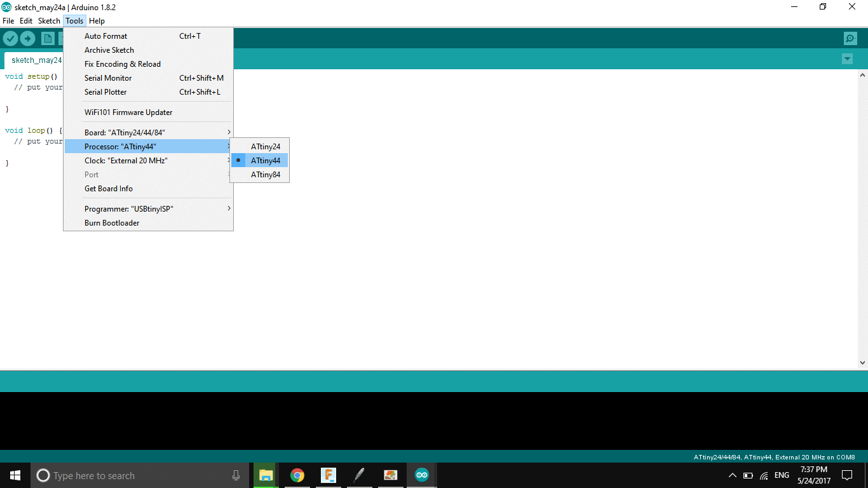Select the ATtiny24 processor option
Screen dimensions: 868x488
point(259,147)
